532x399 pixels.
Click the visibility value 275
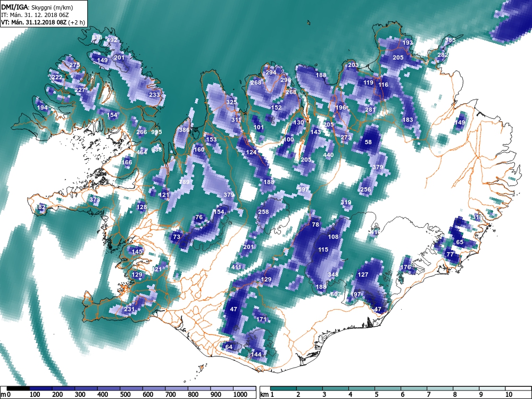point(74,65)
